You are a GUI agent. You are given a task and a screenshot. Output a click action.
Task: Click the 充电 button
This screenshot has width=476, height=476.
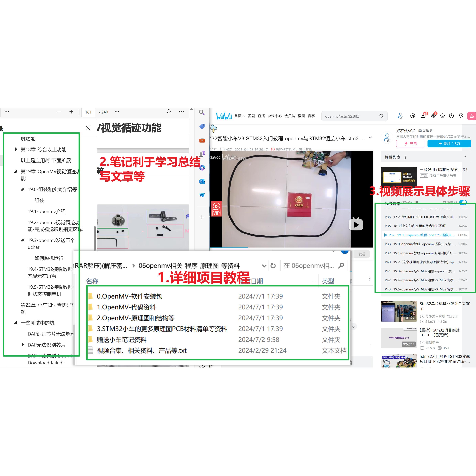click(410, 144)
